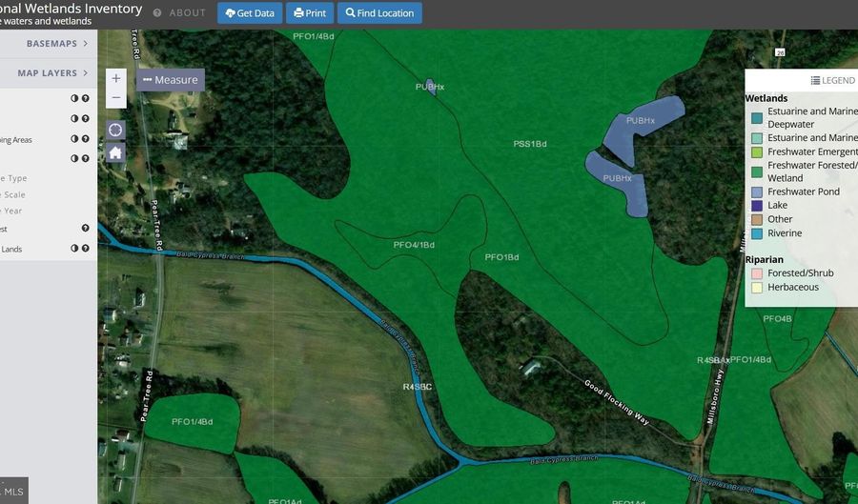Open the Find Location search
The image size is (858, 504).
point(379,13)
